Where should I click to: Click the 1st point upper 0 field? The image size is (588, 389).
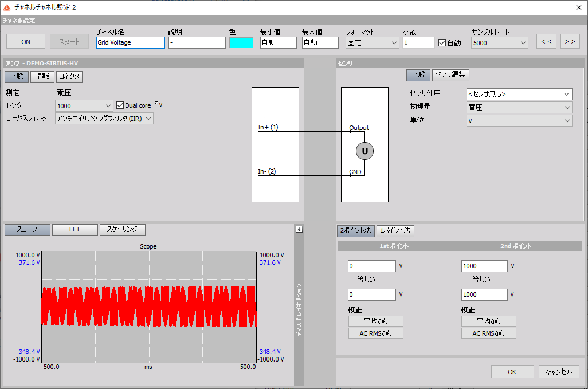coord(371,266)
